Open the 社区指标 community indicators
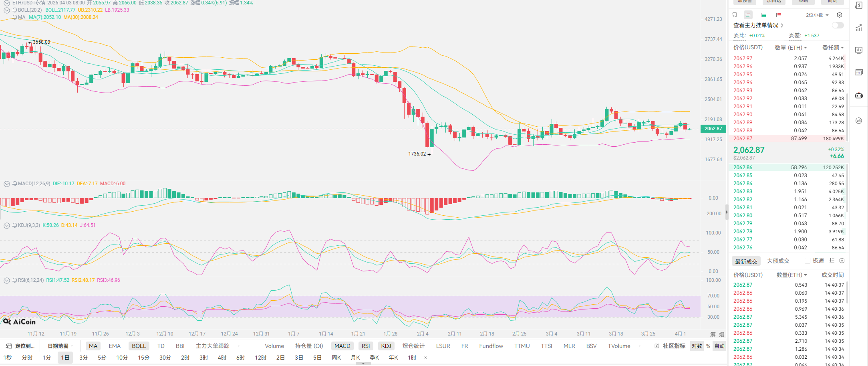 tap(670, 346)
